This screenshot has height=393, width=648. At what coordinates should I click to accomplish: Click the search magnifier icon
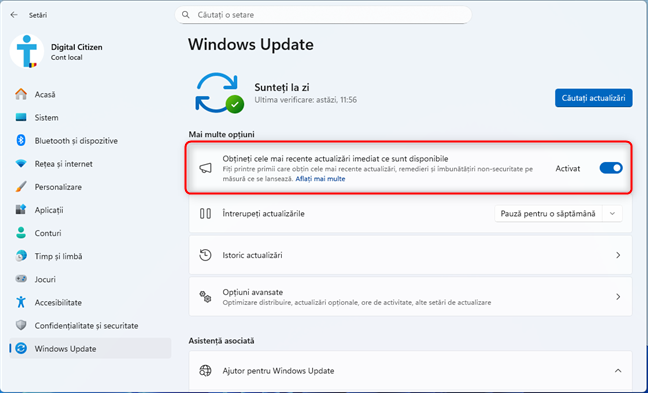[186, 15]
